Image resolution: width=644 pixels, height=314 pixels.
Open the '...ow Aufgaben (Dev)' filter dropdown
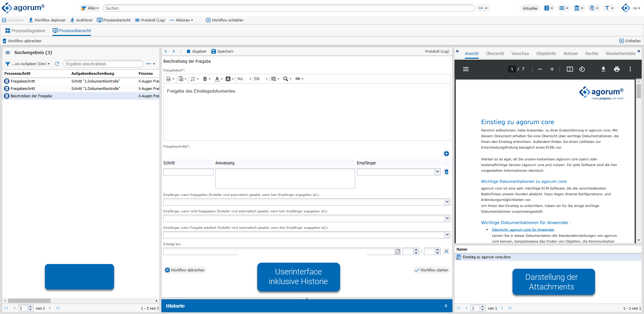pos(28,64)
